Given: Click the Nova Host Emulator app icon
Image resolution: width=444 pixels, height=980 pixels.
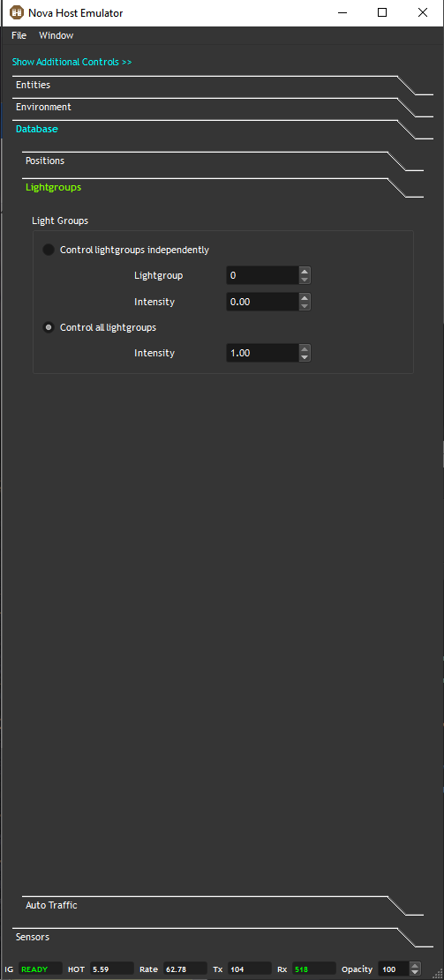Looking at the screenshot, I should click(x=17, y=12).
